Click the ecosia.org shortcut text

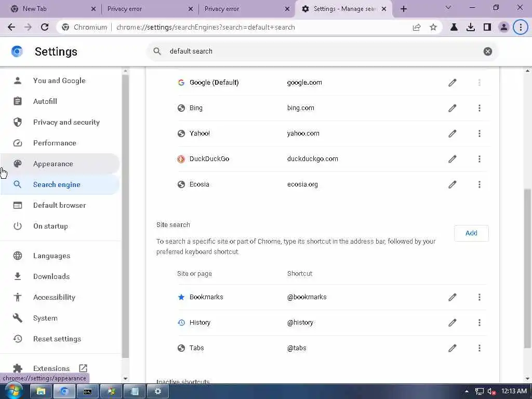[302, 184]
